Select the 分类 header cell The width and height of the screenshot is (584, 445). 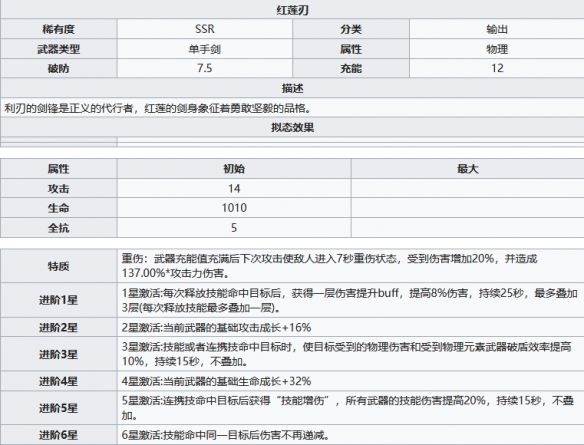[351, 29]
